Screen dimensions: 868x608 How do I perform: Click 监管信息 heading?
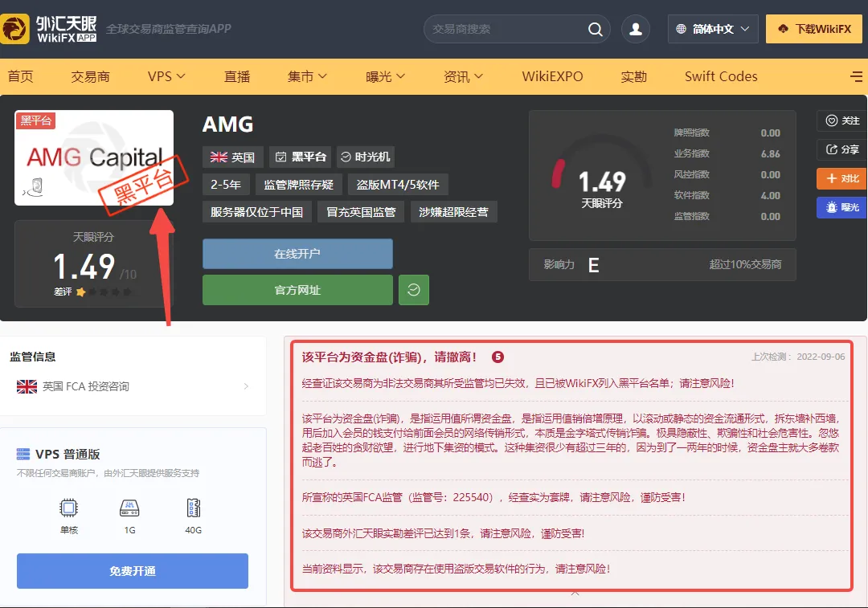33,357
